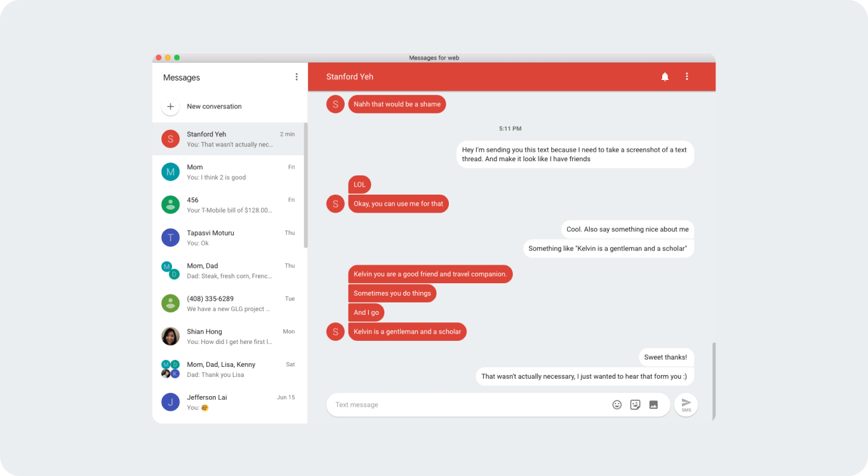Open Jefferson Lai's avatar icon
Image resolution: width=868 pixels, height=476 pixels.
[x=170, y=402]
